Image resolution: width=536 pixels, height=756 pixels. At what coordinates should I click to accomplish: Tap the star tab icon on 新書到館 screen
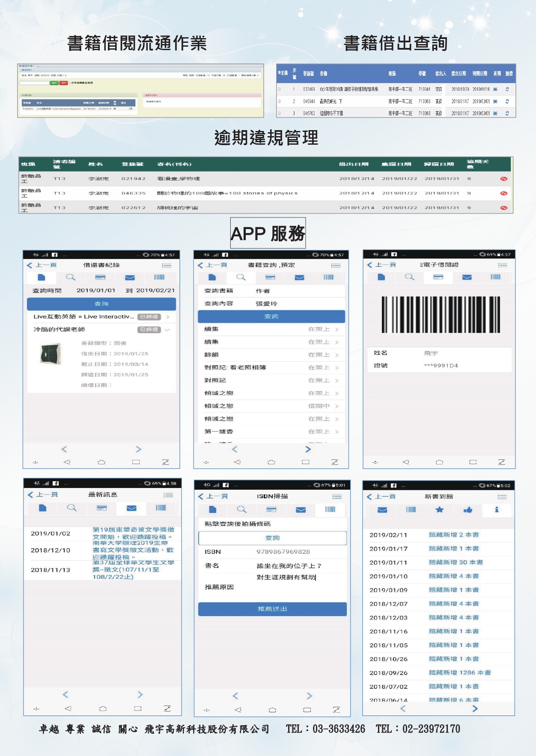click(x=439, y=509)
